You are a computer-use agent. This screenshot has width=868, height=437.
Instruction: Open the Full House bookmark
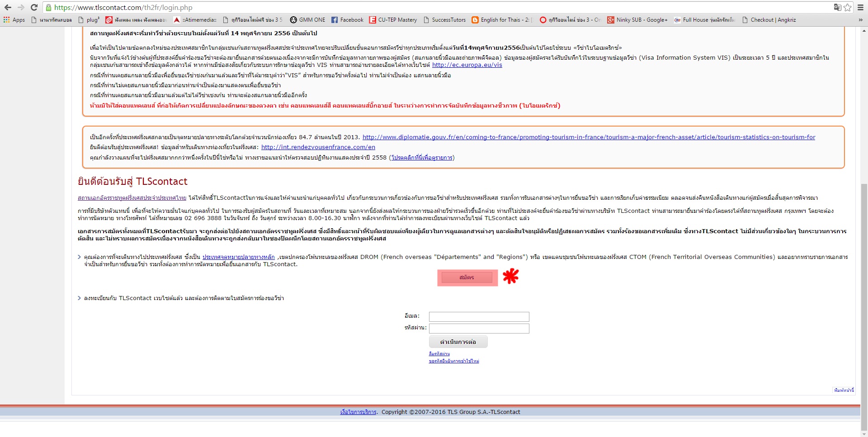coord(704,20)
